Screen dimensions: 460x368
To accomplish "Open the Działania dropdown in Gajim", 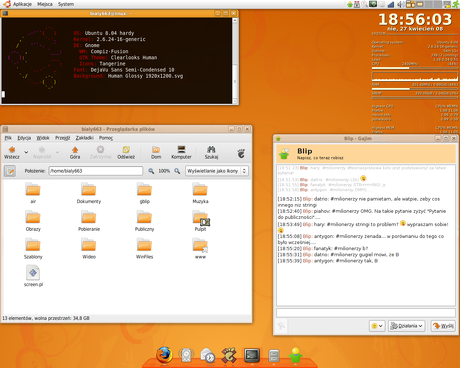I will pyautogui.click(x=406, y=326).
